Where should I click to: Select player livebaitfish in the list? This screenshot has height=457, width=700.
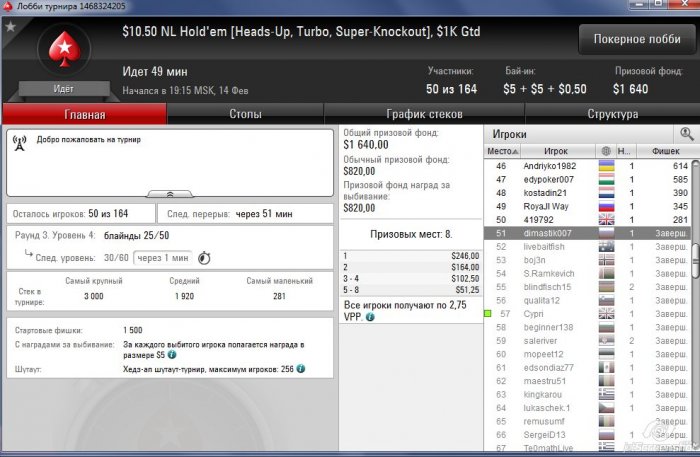click(587, 246)
